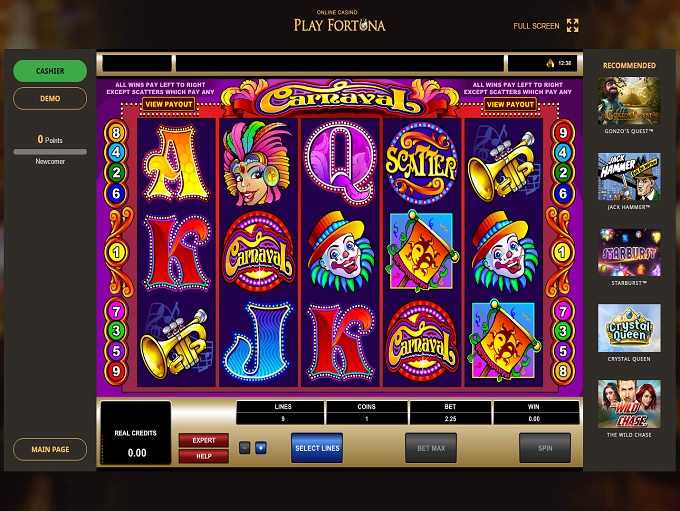Go to Main Page
Screen dimensions: 680x511
pos(50,449)
